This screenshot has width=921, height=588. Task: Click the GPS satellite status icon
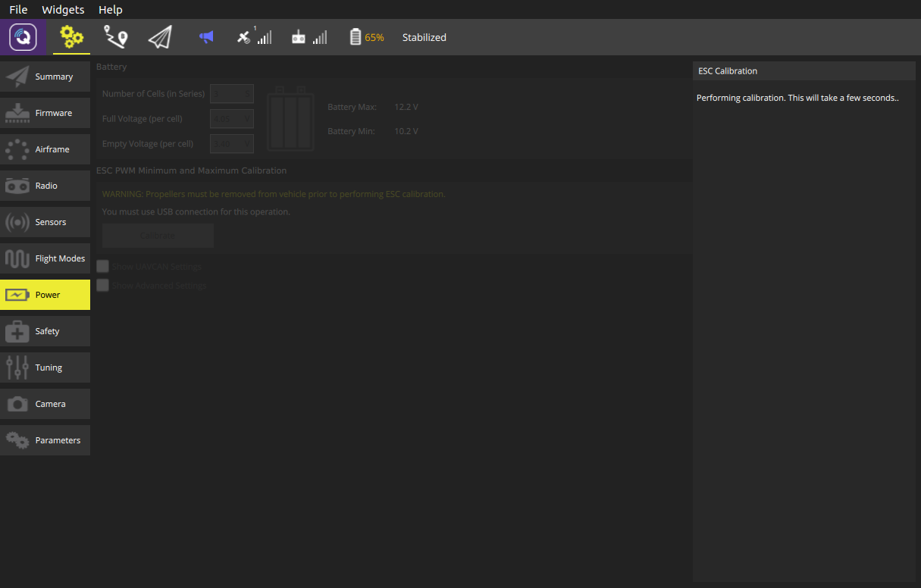(253, 37)
